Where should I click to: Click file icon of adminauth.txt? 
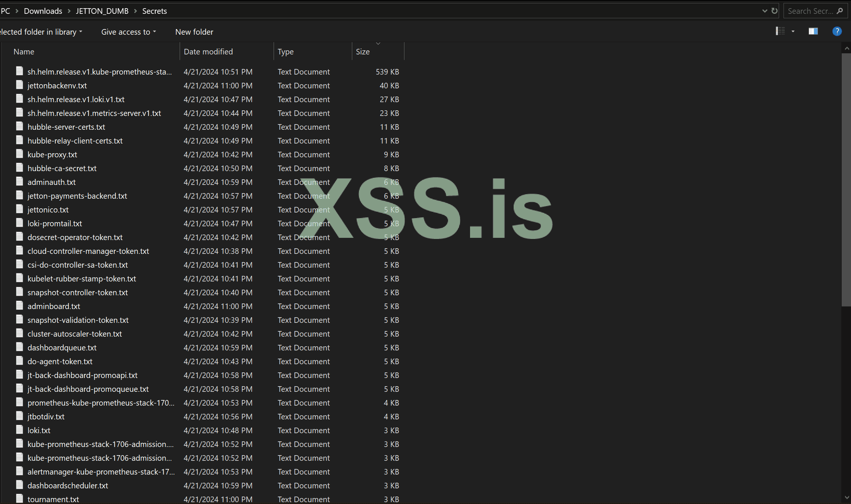pyautogui.click(x=20, y=182)
